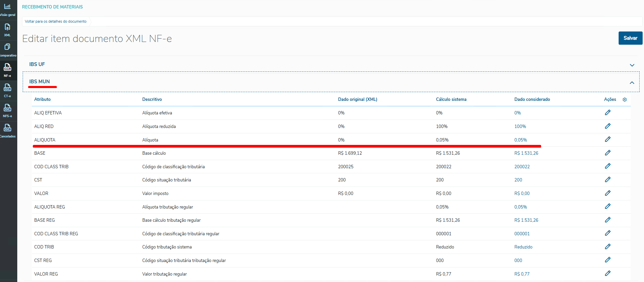Click Voltar para os detalhes do documento

pyautogui.click(x=55, y=21)
